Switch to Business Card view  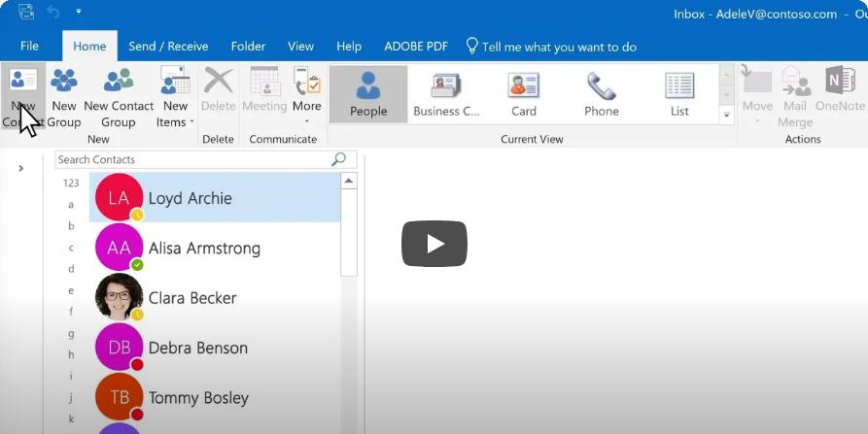pos(446,94)
